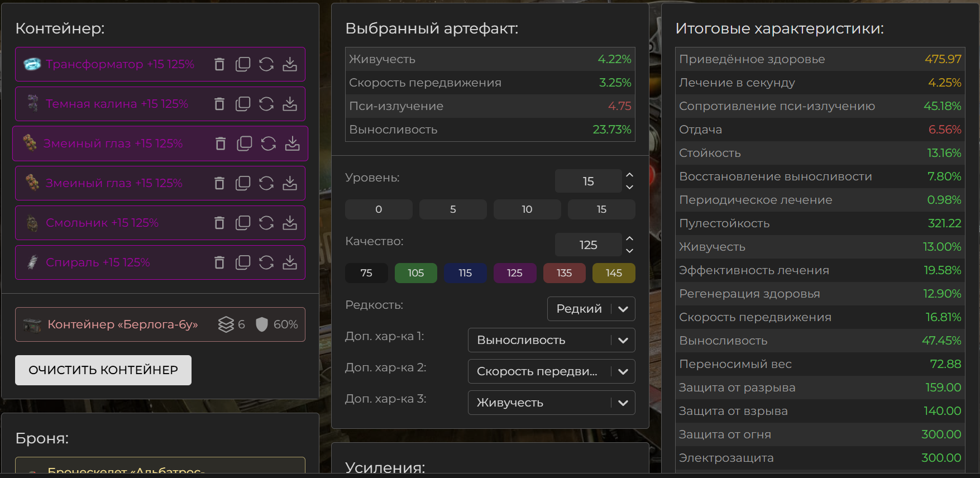Click the Качество input field
Image resolution: width=980 pixels, height=478 pixels.
[589, 245]
